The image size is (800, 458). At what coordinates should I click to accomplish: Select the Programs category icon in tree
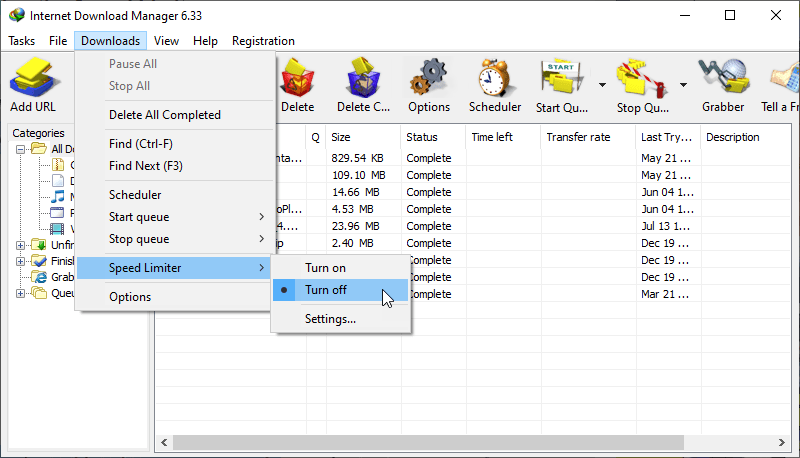click(57, 213)
